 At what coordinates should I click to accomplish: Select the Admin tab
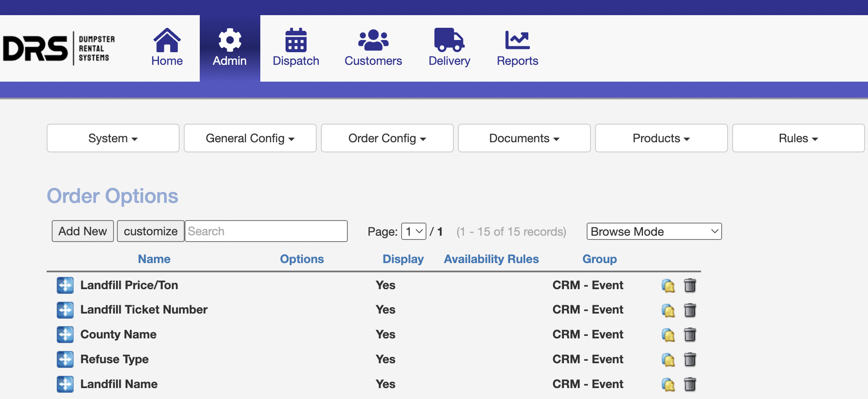tap(230, 48)
